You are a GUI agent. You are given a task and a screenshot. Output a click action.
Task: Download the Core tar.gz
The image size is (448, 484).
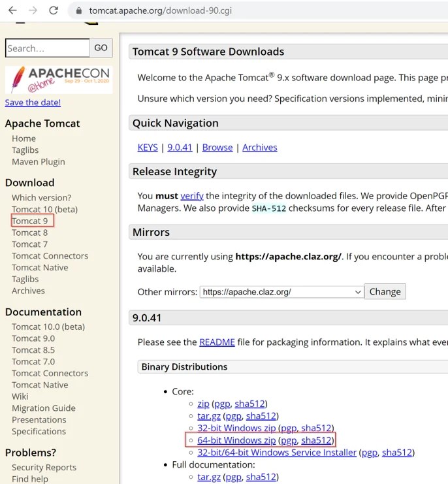[209, 416]
